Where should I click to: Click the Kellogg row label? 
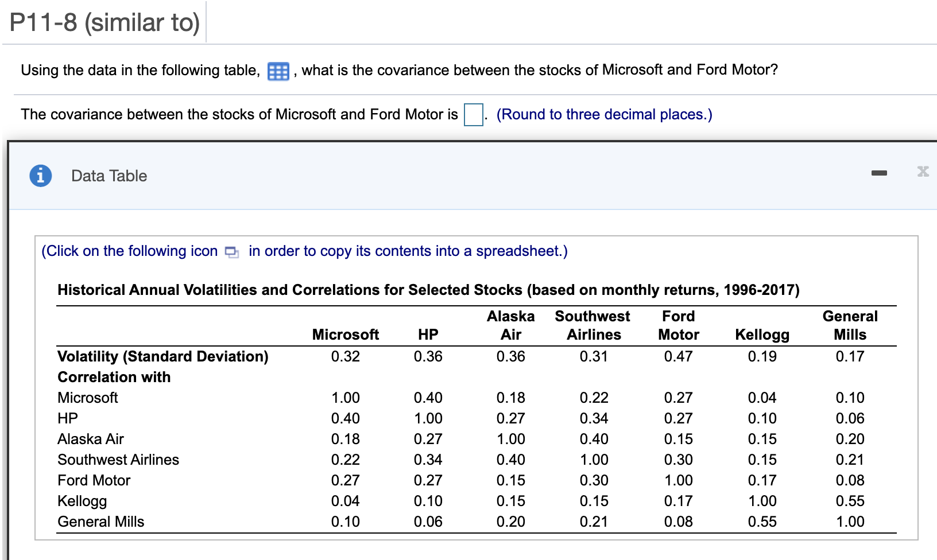[x=82, y=501]
